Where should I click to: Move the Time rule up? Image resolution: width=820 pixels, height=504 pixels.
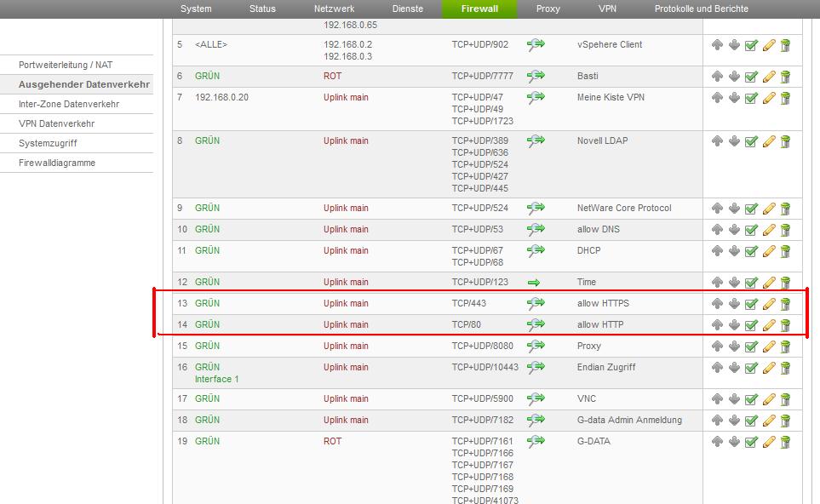[717, 283]
